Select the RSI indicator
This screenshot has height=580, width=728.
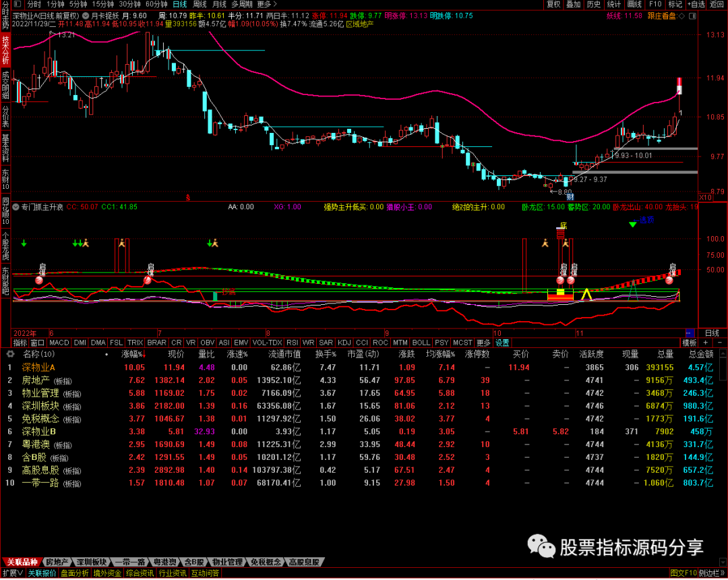[x=292, y=343]
